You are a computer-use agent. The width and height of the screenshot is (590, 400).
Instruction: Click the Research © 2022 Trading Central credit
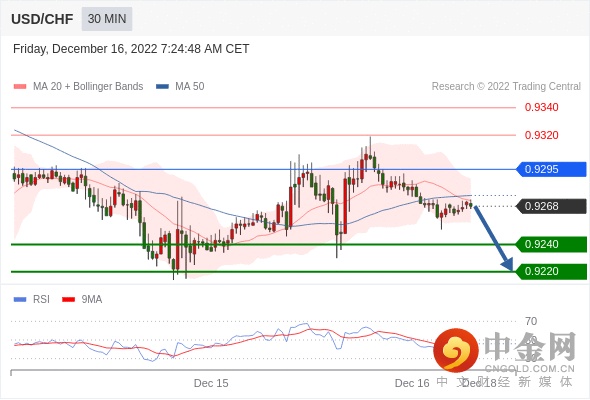506,87
